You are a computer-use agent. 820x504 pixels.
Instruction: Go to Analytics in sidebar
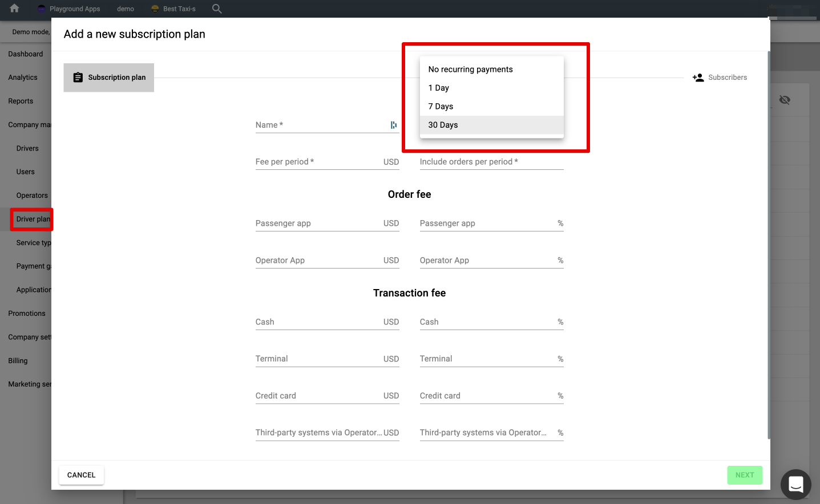pos(23,78)
